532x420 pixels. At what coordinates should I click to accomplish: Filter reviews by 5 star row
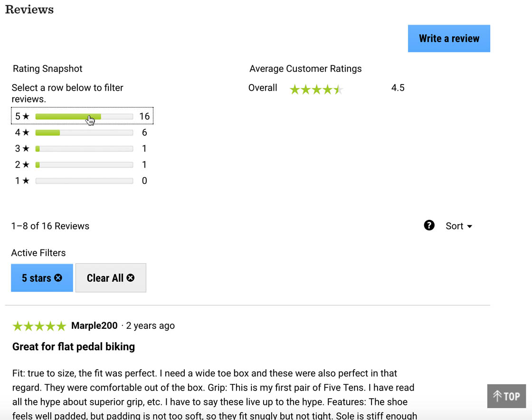point(82,116)
